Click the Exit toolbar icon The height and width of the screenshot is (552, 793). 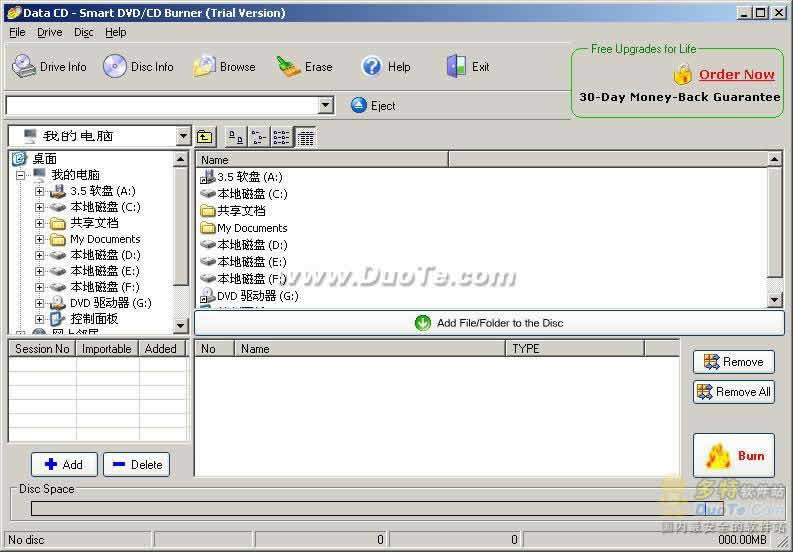pyautogui.click(x=468, y=67)
